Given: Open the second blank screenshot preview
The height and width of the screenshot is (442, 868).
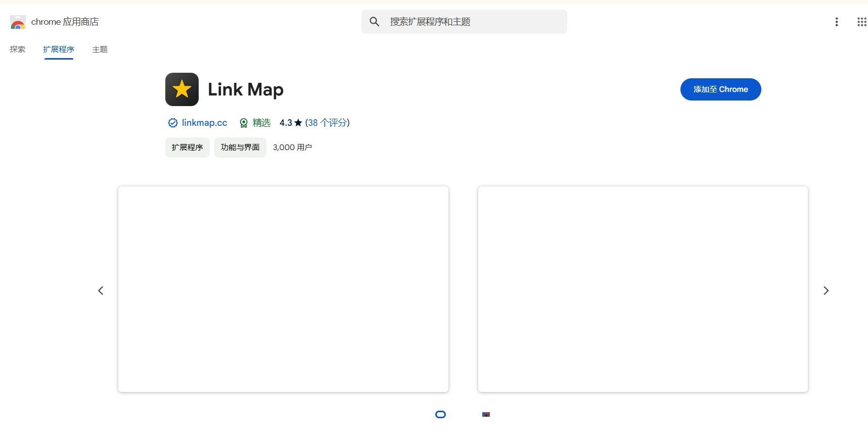Looking at the screenshot, I should click(643, 289).
